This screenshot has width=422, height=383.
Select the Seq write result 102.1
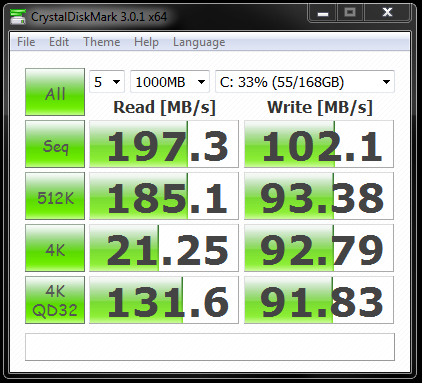click(x=319, y=144)
